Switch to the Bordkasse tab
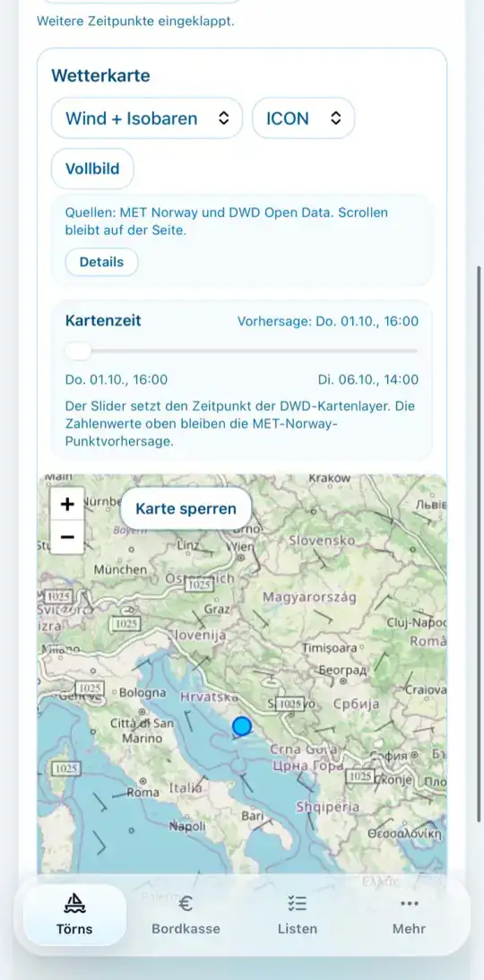This screenshot has width=484, height=980. tap(186, 915)
